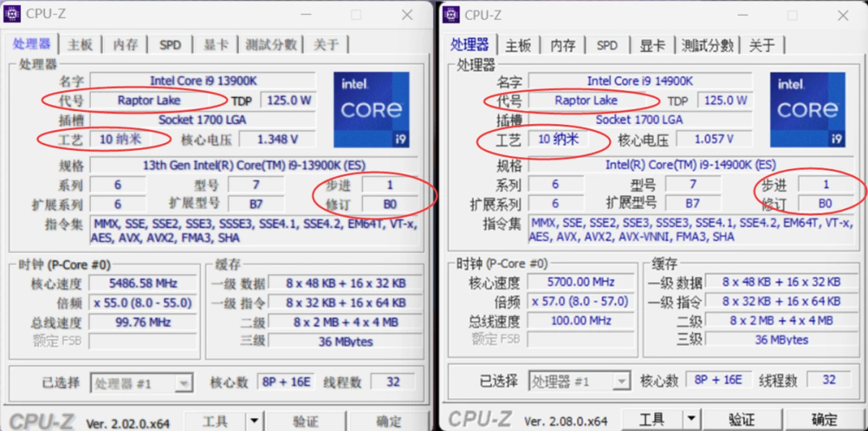Click the 确定 button in the left window
The width and height of the screenshot is (868, 431).
pyautogui.click(x=389, y=421)
